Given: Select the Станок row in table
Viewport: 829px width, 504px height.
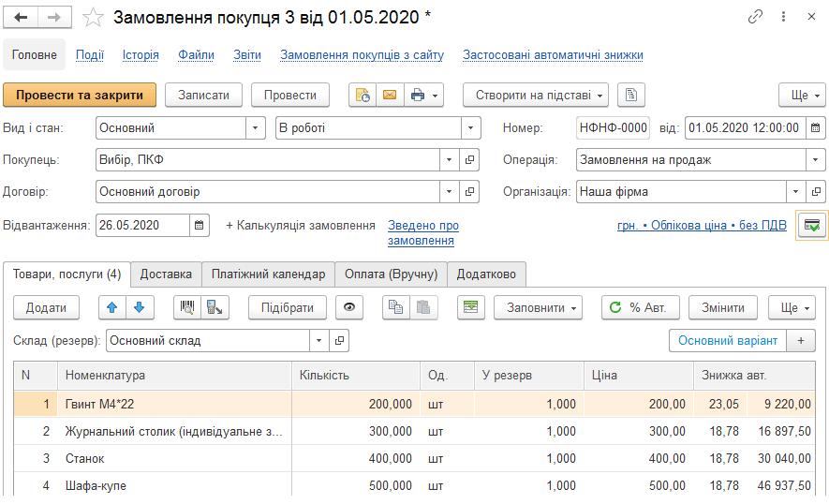Looking at the screenshot, I should tap(414, 458).
